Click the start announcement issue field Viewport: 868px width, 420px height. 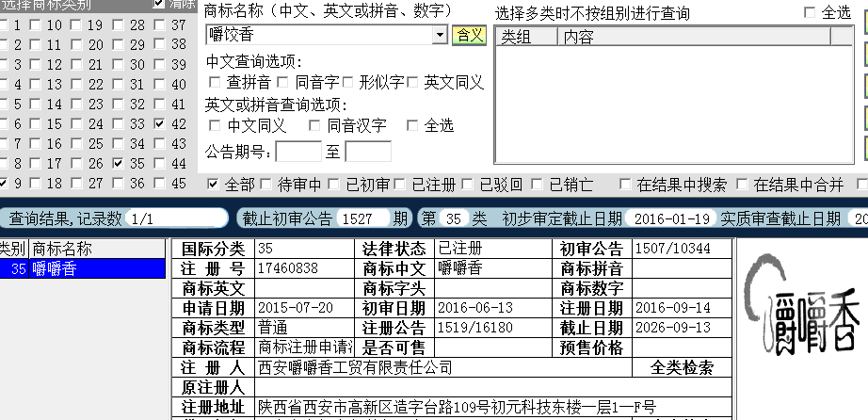click(298, 152)
